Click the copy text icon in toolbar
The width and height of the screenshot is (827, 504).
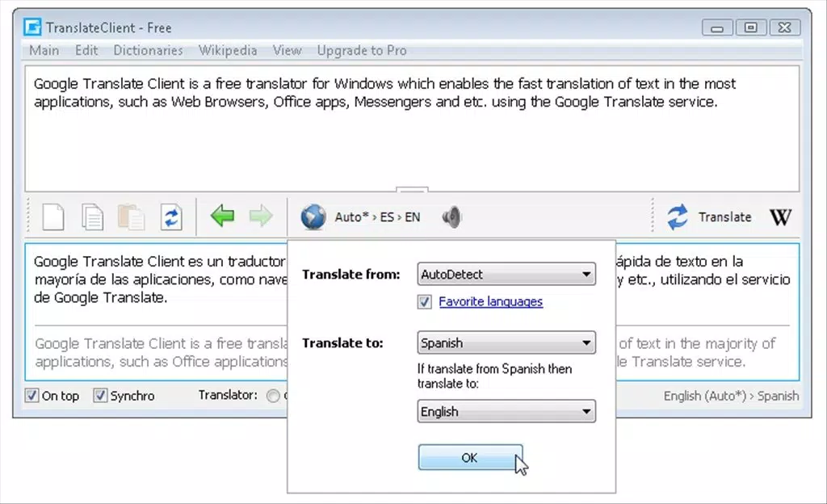[x=92, y=216]
